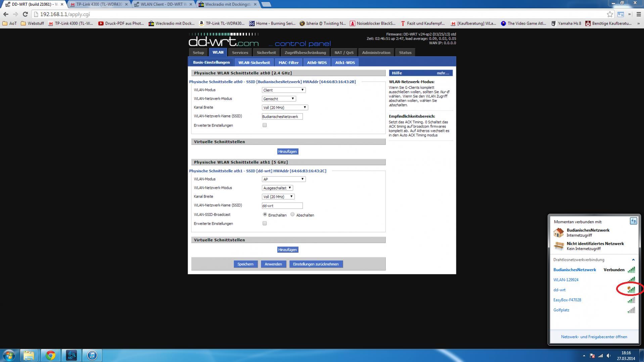This screenshot has width=644, height=362.
Task: Open the Setup tab
Action: pos(198,52)
